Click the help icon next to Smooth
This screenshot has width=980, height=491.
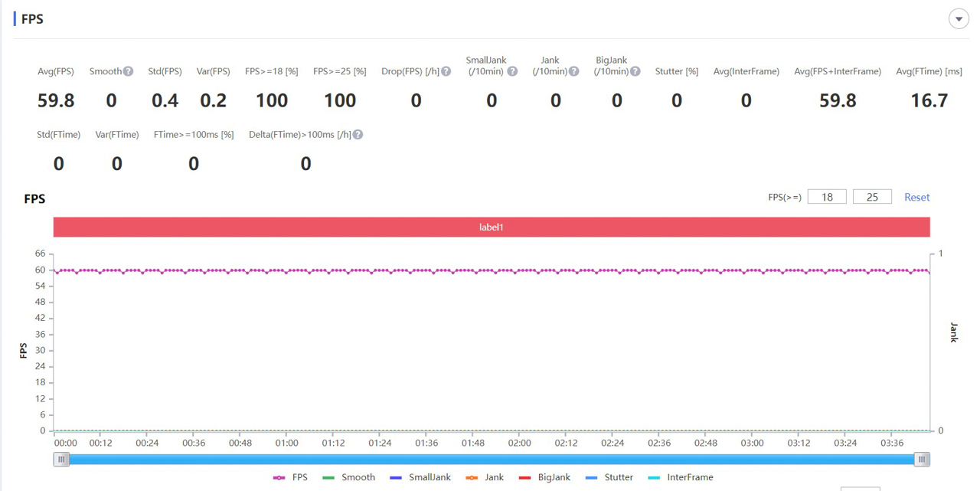(128, 71)
